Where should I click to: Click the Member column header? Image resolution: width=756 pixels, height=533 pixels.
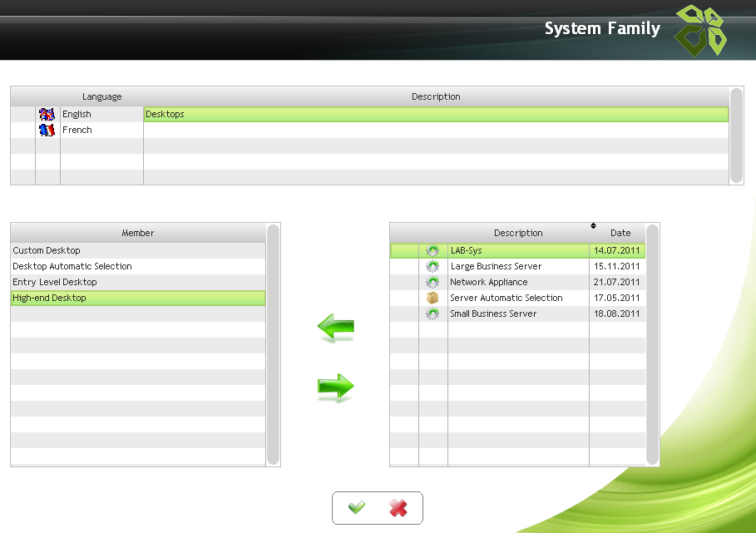click(138, 233)
